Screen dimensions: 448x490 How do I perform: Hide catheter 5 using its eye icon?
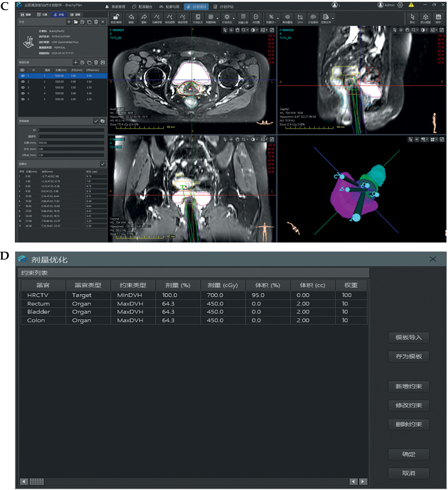(x=23, y=99)
